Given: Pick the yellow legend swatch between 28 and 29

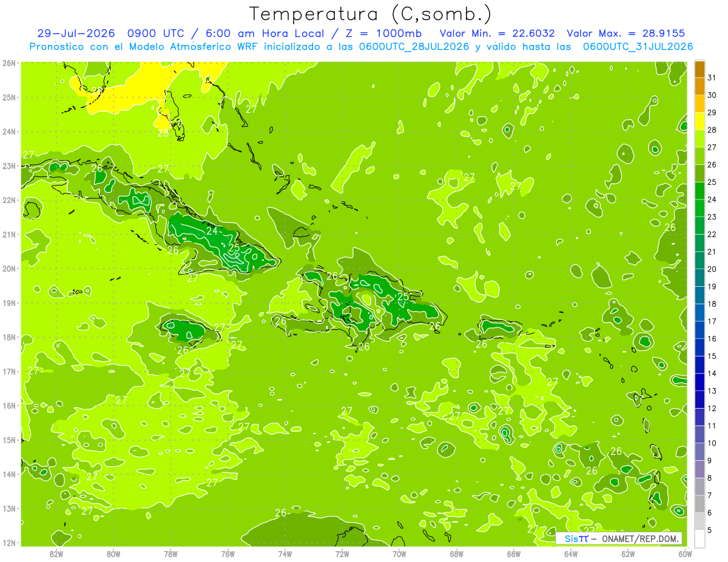Looking at the screenshot, I should click(700, 121).
